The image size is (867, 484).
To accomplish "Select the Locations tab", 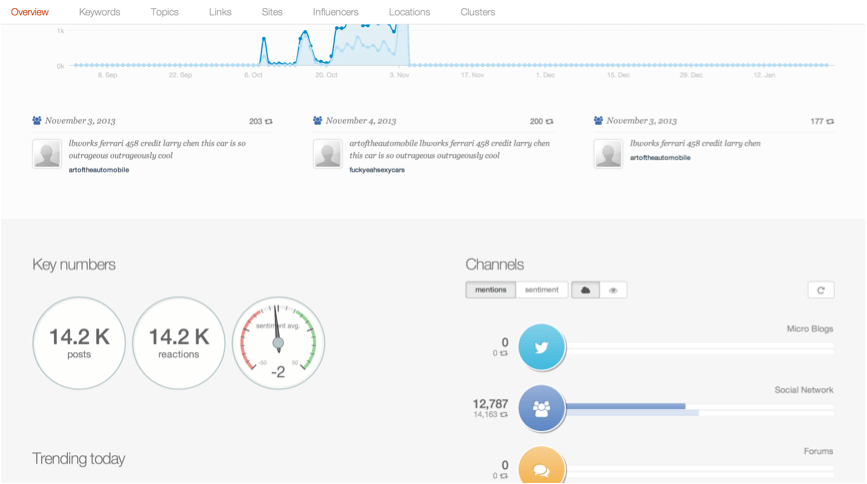I will coord(409,12).
